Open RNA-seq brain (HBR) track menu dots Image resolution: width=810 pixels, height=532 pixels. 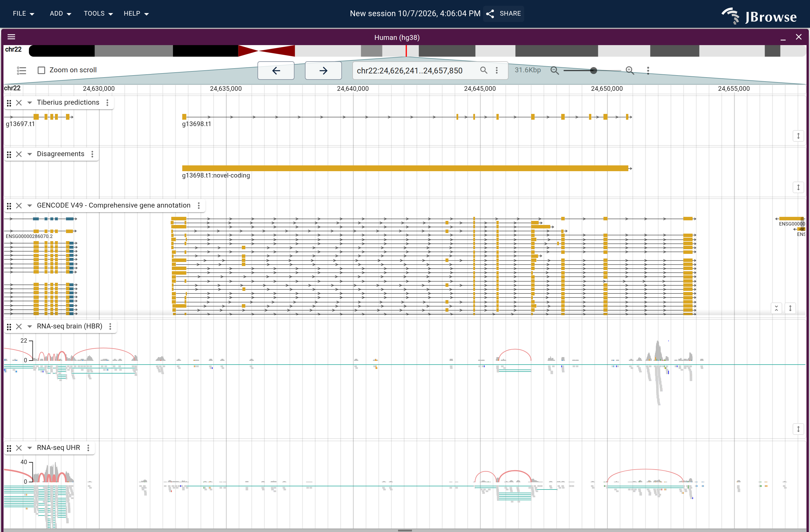point(110,326)
